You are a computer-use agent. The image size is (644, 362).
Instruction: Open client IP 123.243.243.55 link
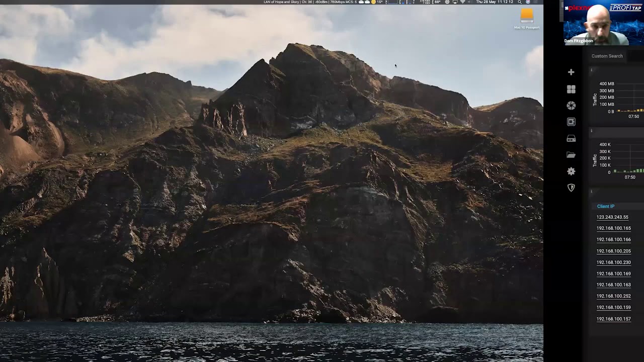click(x=612, y=217)
